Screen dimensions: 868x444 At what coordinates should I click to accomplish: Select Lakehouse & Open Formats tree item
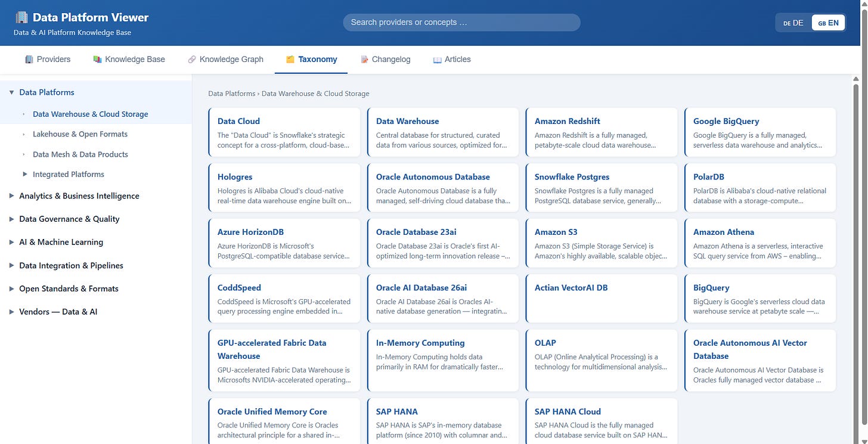[x=96, y=134]
